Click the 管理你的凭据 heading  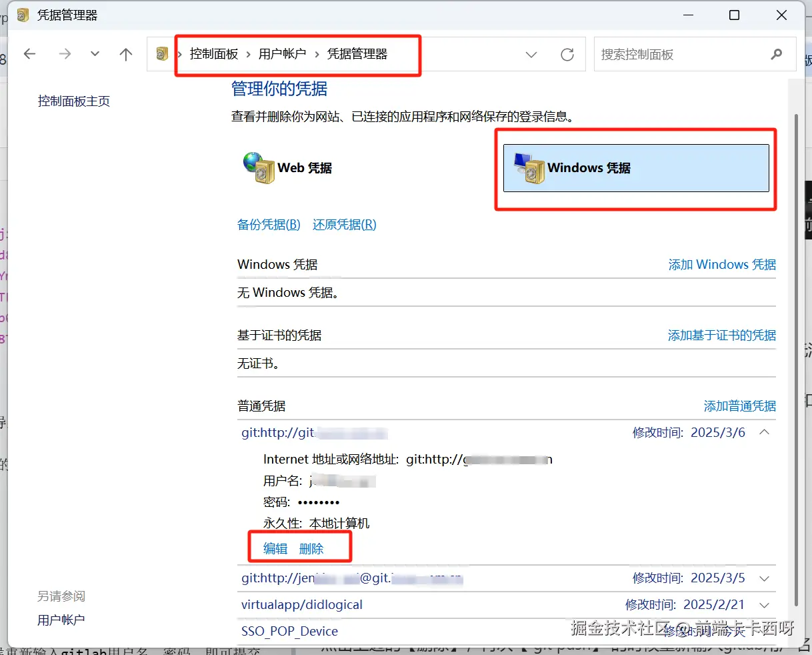(x=279, y=89)
